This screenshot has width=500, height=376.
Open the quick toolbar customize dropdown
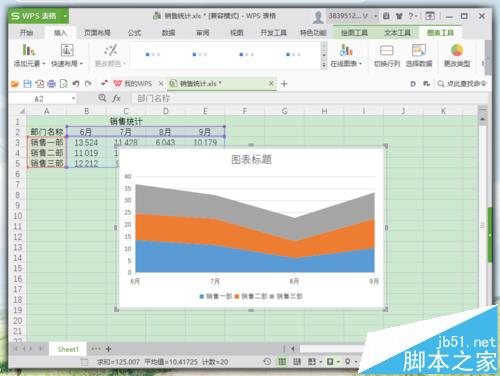[104, 83]
